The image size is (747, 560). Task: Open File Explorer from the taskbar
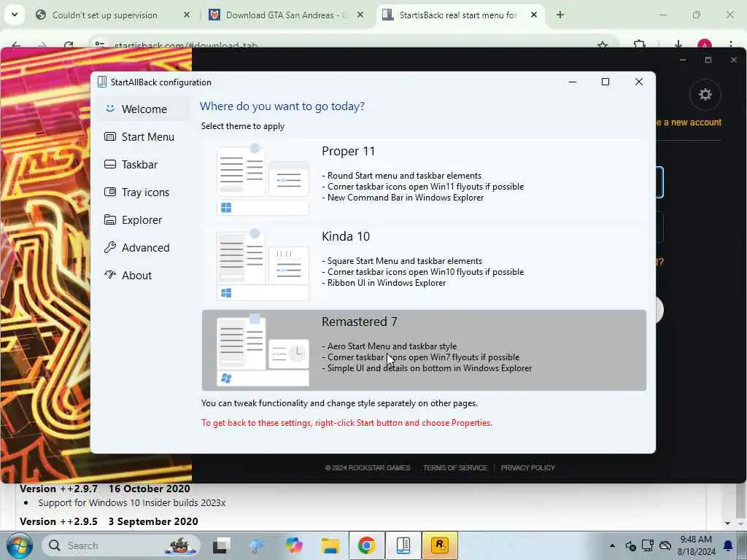coord(330,545)
